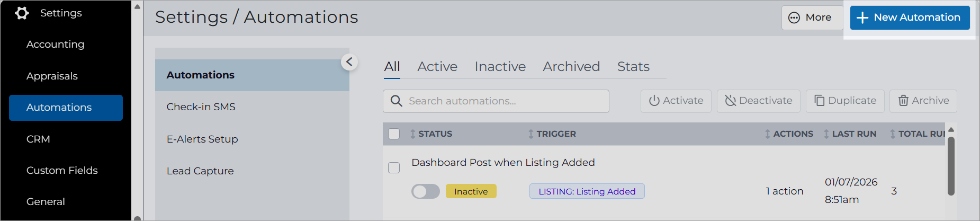Open the Stats tab
Screen dimensions: 980x221
tap(633, 67)
